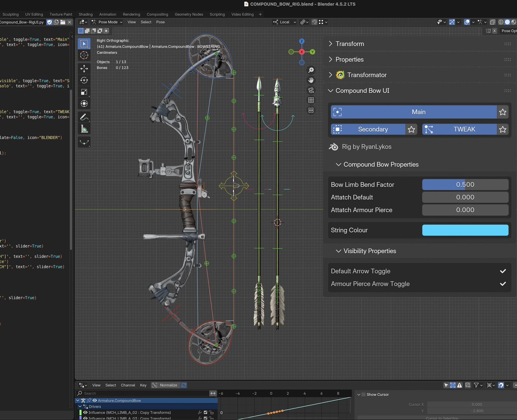Expand the Transformator panel
This screenshot has width=517, height=420.
(x=330, y=75)
